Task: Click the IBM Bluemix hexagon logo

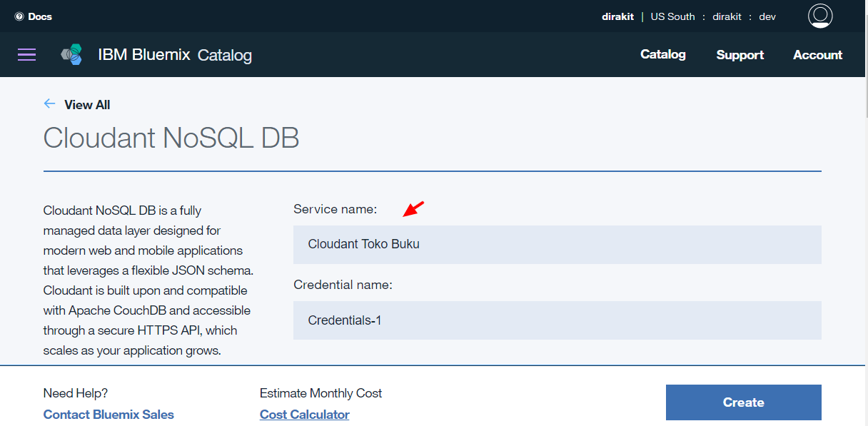Action: click(71, 54)
